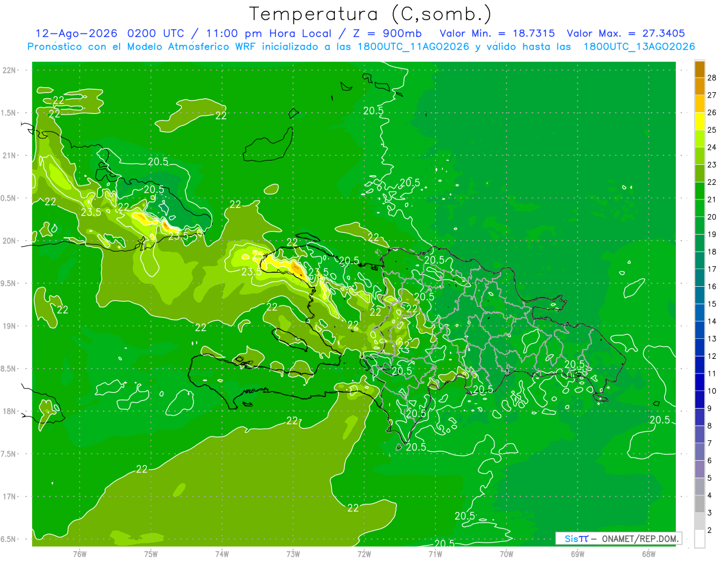Click the "75W" longitude axis label

point(151,554)
